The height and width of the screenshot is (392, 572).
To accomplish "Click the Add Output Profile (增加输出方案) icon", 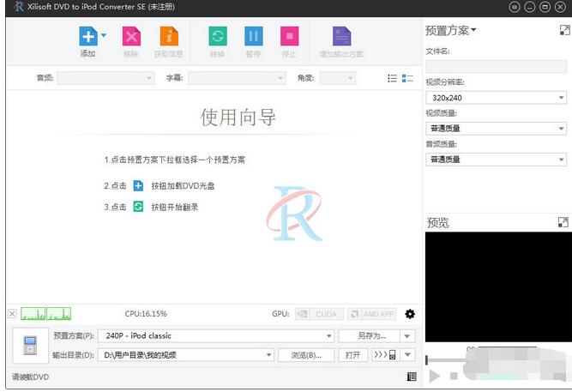I will [x=341, y=36].
